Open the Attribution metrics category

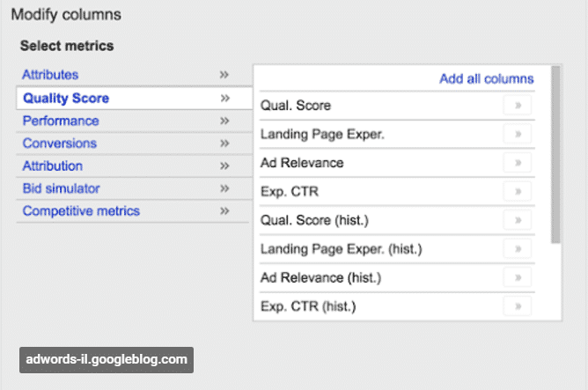point(53,166)
